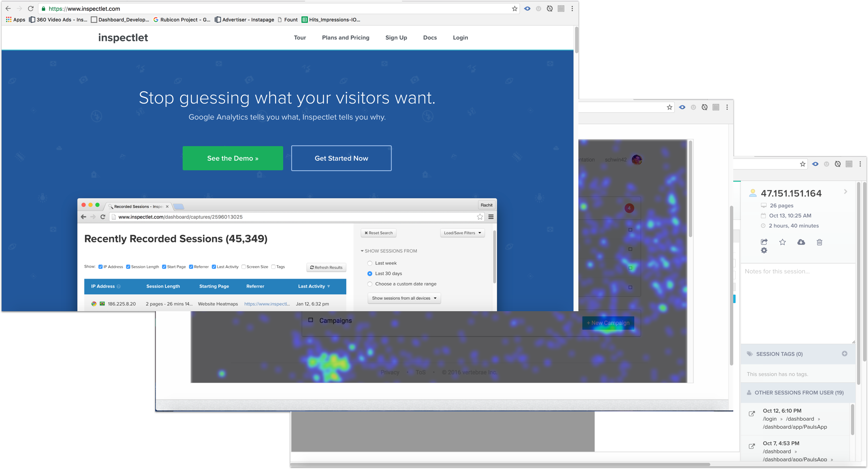Bookmark inspectlet.com with the star icon
The height and width of the screenshot is (469, 868).
(514, 8)
